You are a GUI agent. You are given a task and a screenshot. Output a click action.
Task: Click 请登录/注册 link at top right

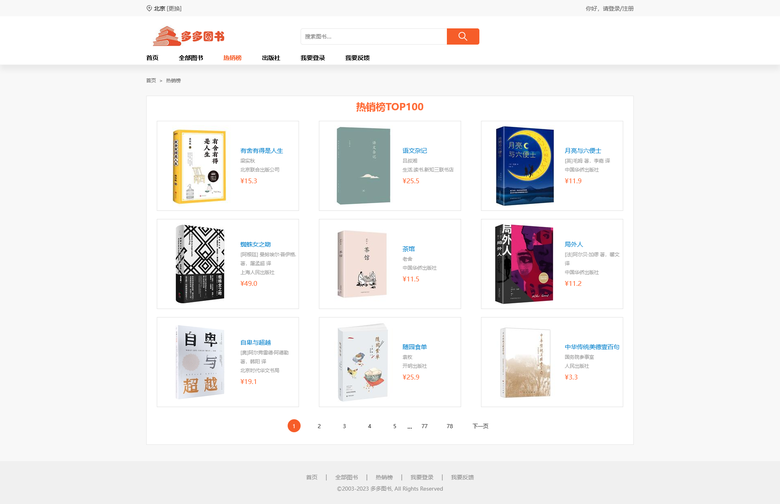click(618, 8)
